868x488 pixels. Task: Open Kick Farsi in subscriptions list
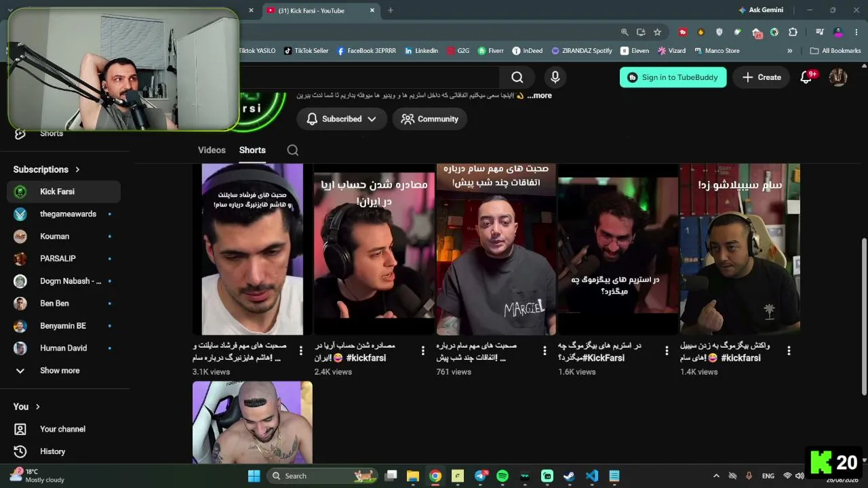[64, 192]
